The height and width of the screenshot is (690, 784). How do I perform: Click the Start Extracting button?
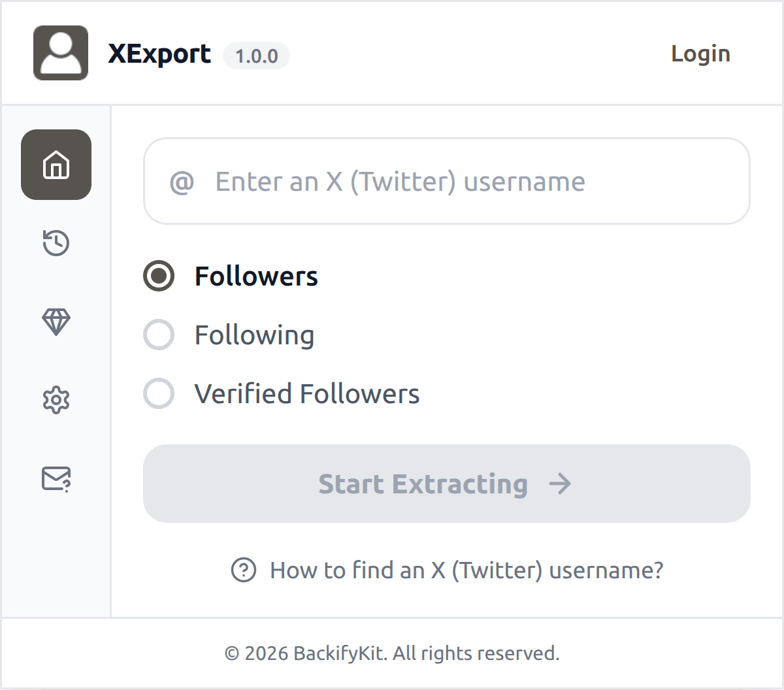[447, 484]
